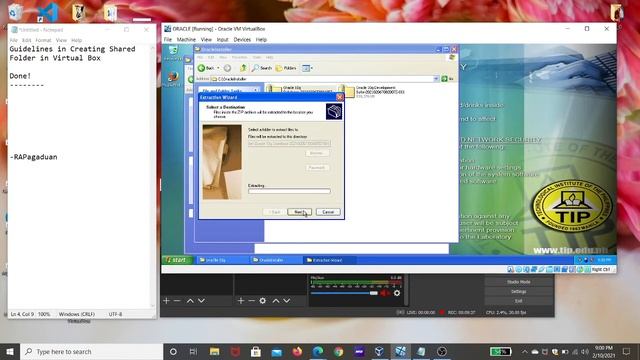This screenshot has height=360, width=640.
Task: Adjust the OBS mixer volume slider
Action: pyautogui.click(x=344, y=293)
